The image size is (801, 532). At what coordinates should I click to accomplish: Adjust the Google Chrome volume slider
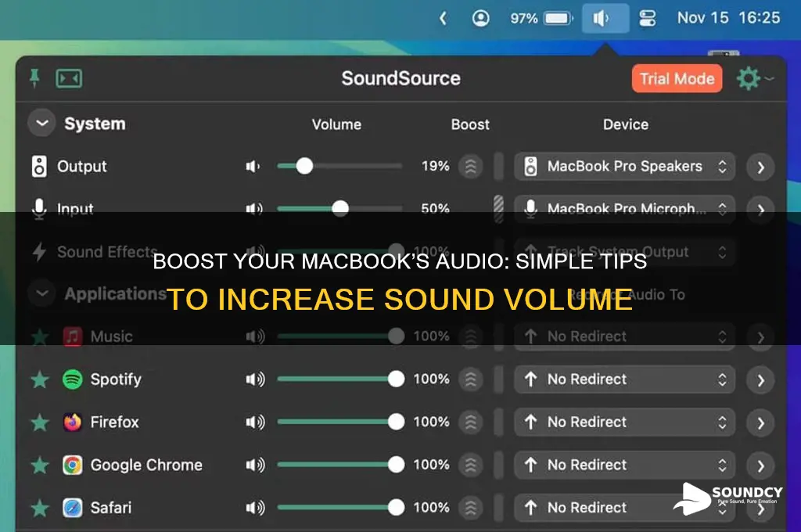pyautogui.click(x=339, y=465)
